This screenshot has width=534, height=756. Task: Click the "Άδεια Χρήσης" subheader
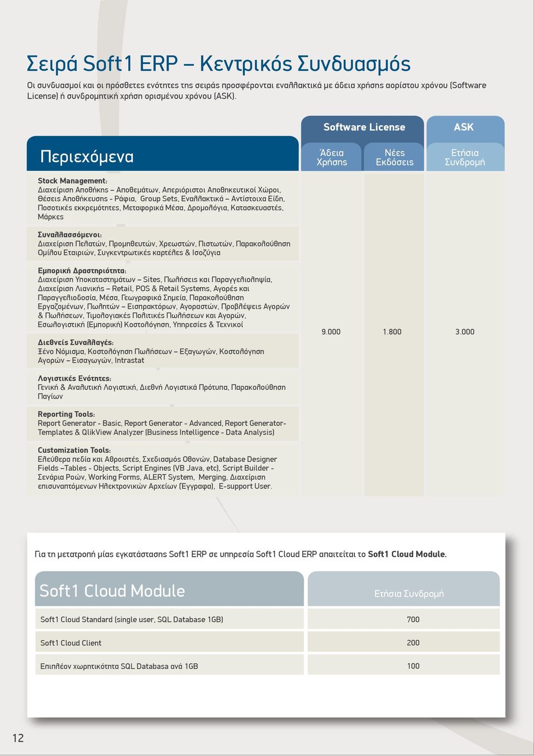(332, 158)
